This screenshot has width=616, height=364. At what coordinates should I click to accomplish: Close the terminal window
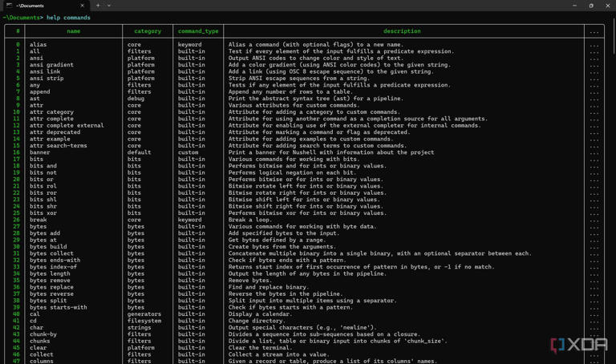click(x=607, y=6)
